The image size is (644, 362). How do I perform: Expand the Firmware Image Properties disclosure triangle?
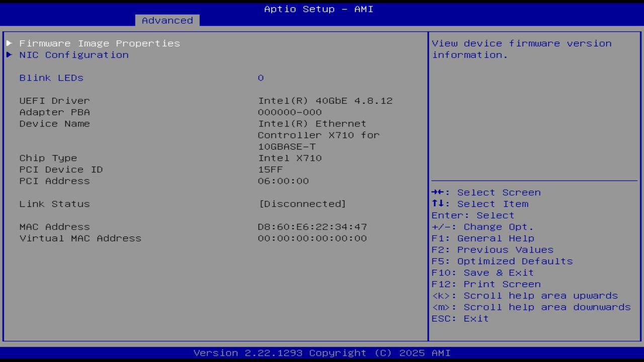click(9, 43)
